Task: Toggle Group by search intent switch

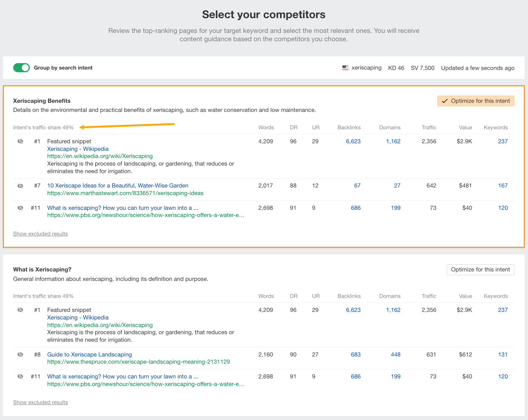Action: (x=22, y=68)
